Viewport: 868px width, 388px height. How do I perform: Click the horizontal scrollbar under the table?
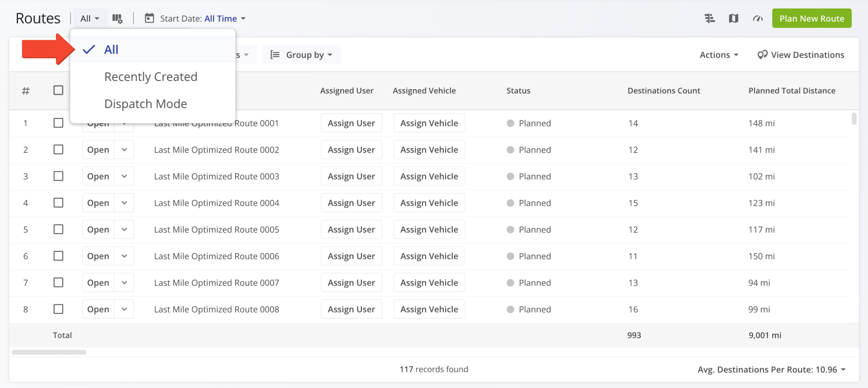[x=49, y=352]
